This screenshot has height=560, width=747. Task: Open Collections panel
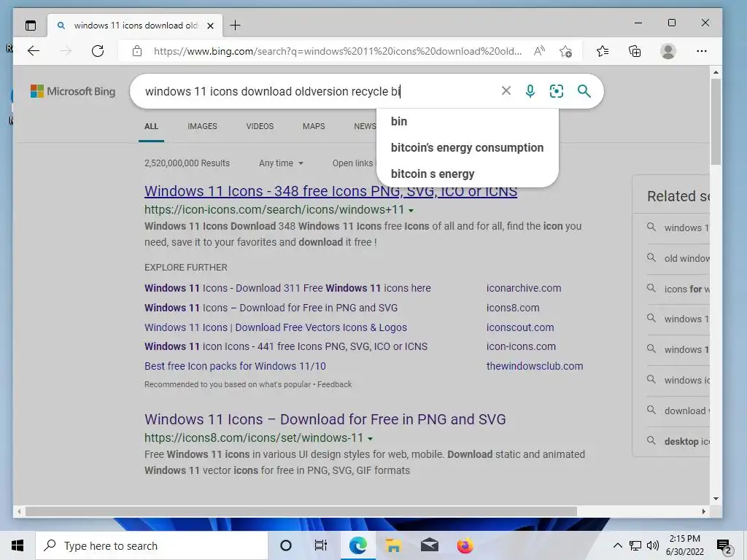coord(635,51)
